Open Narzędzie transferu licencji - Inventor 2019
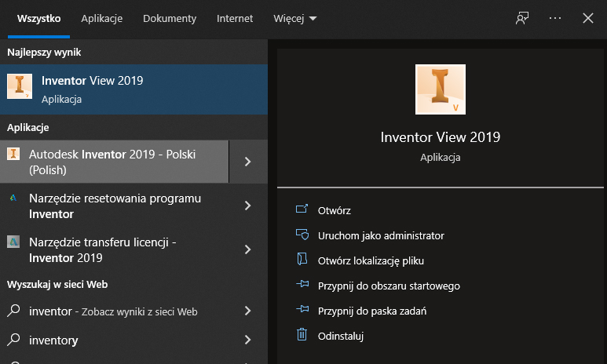This screenshot has width=607, height=364. [x=114, y=250]
